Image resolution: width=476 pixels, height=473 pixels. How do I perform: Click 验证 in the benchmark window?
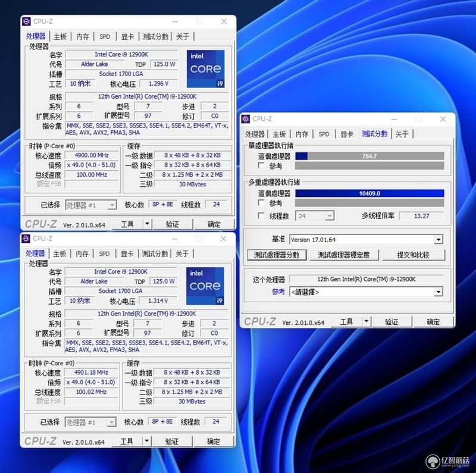[392, 321]
